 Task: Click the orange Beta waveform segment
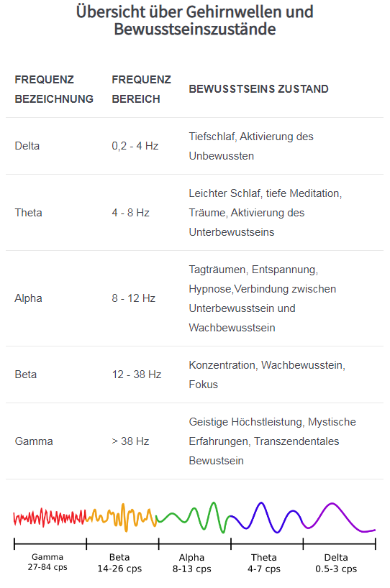122,518
